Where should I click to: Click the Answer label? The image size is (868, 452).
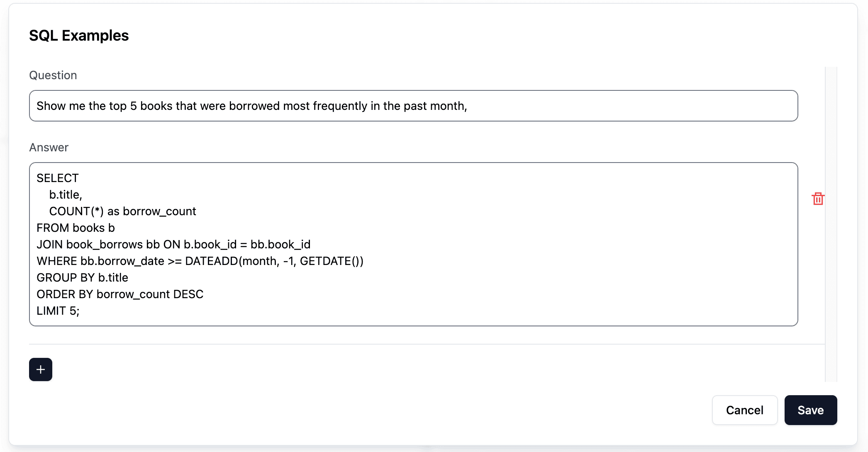pos(48,147)
